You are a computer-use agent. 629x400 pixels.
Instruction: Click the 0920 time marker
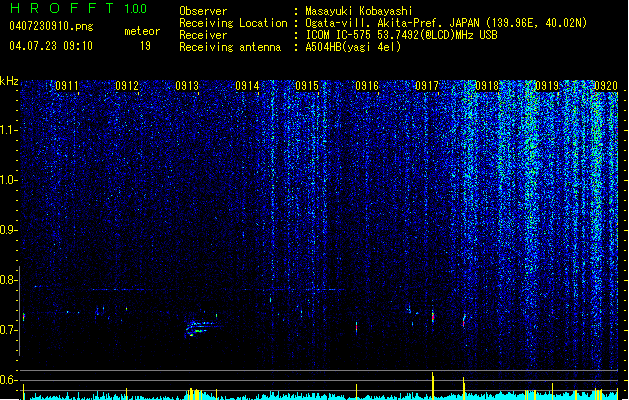point(606,86)
